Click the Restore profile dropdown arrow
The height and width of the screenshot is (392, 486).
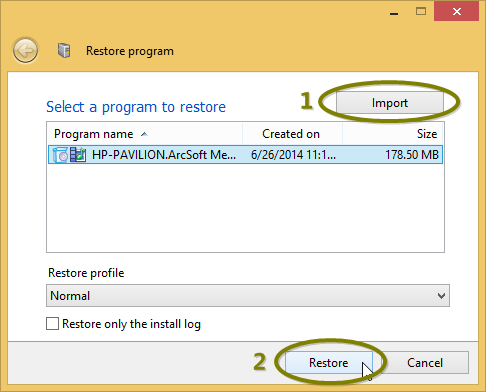tap(441, 296)
